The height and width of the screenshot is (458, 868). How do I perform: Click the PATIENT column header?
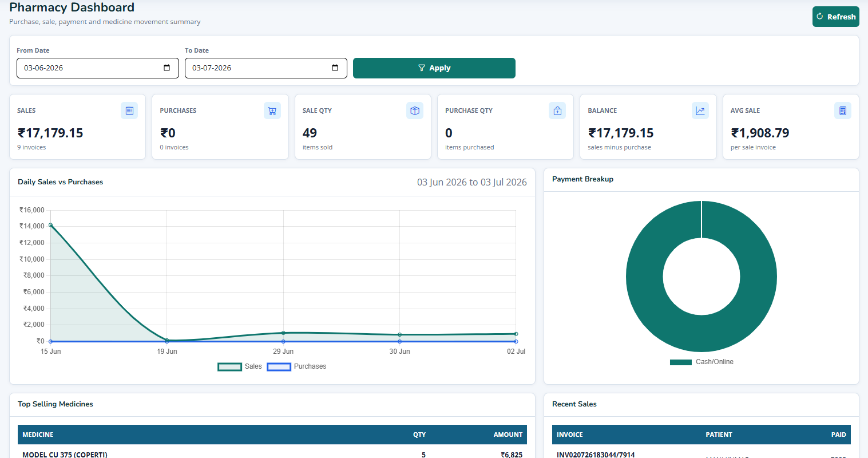[719, 435]
